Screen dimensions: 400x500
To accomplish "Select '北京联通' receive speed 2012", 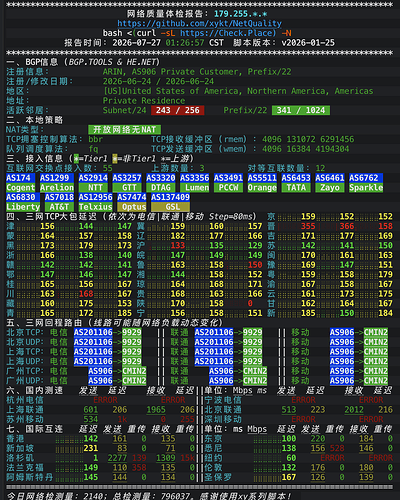I will (x=354, y=410).
